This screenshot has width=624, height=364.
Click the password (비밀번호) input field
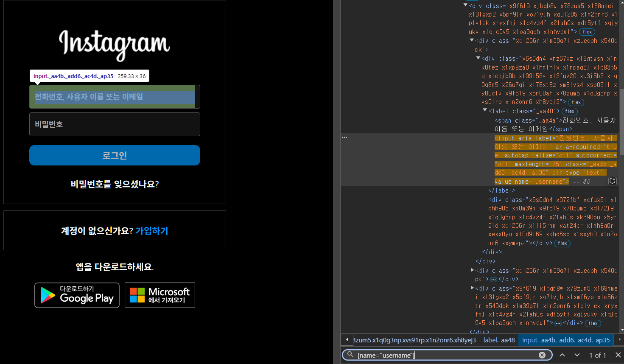tap(115, 124)
